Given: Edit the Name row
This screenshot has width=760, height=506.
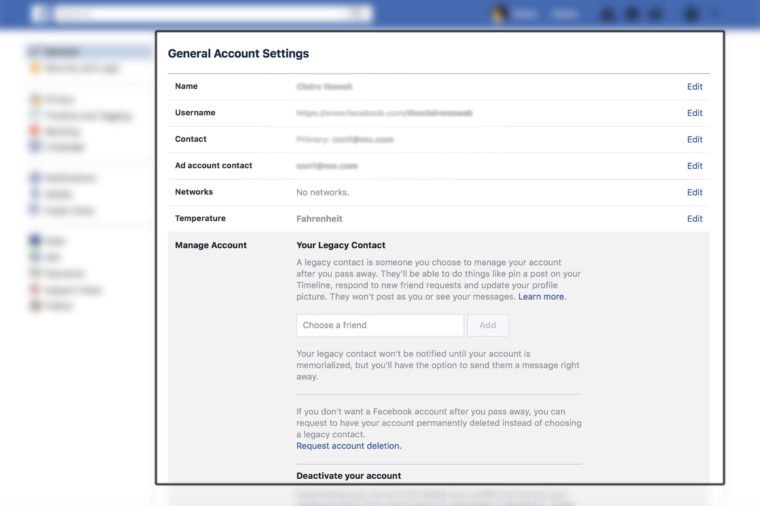Looking at the screenshot, I should [694, 87].
